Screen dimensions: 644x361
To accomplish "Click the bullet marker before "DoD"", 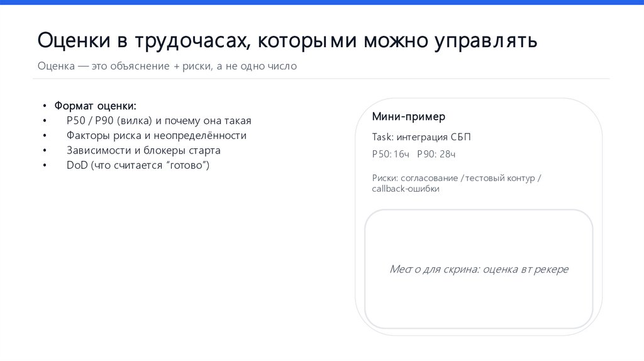I will 45,166.
